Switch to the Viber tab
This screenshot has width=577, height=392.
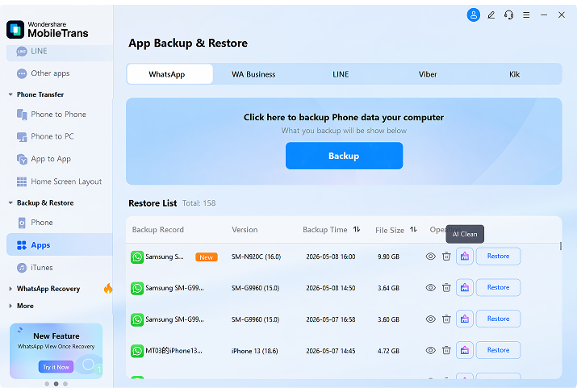coord(428,74)
